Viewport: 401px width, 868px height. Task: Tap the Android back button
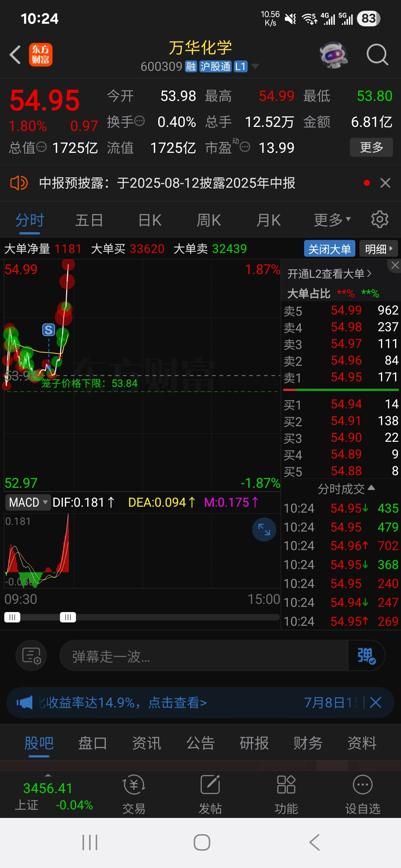tap(314, 842)
